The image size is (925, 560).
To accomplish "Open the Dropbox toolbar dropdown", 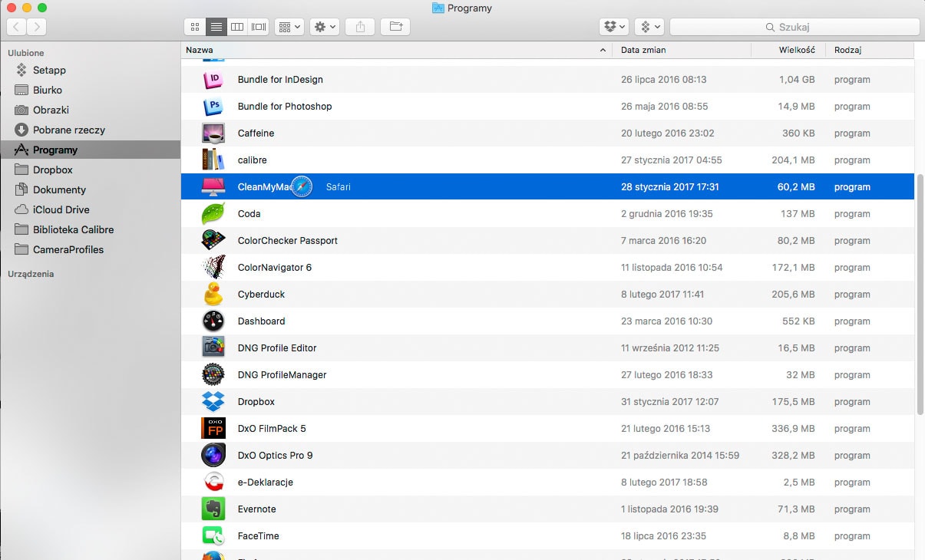I will point(613,26).
